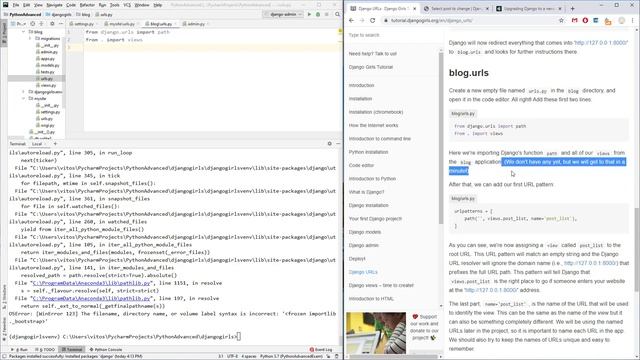Open 'Python installation' sidebar link

pos(369,152)
